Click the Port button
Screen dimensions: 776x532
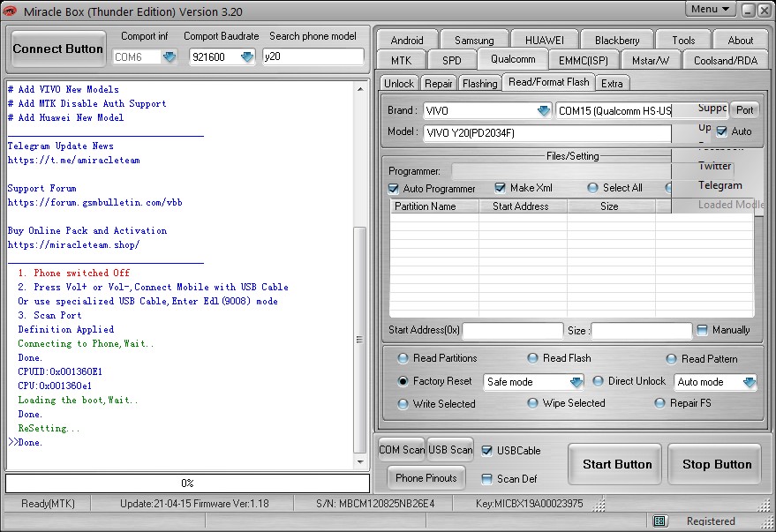[x=744, y=110]
